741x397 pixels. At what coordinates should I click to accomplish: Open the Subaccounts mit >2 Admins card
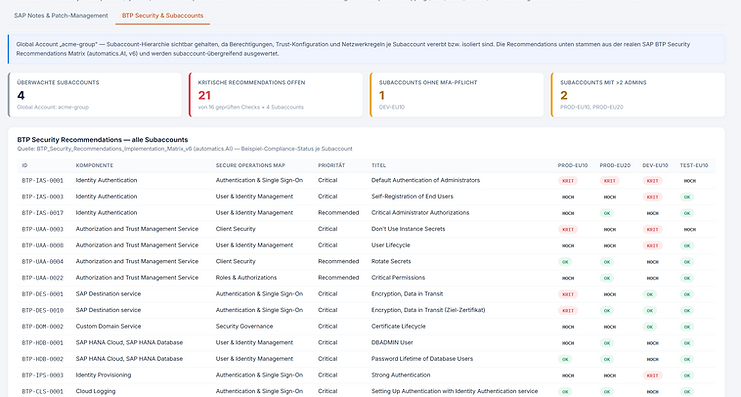[638, 95]
